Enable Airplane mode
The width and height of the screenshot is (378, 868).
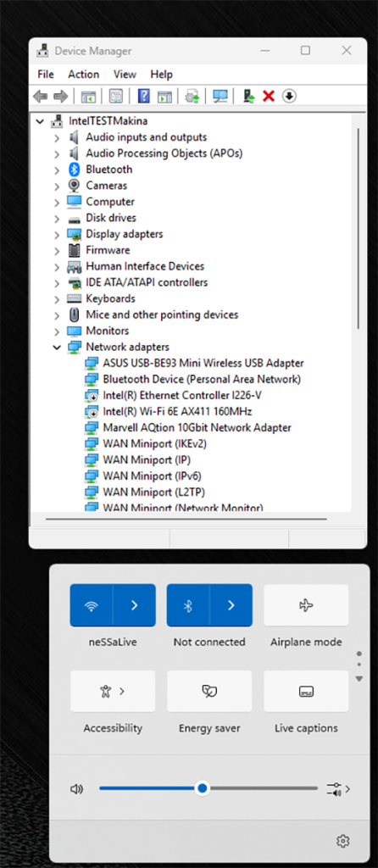coord(306,605)
